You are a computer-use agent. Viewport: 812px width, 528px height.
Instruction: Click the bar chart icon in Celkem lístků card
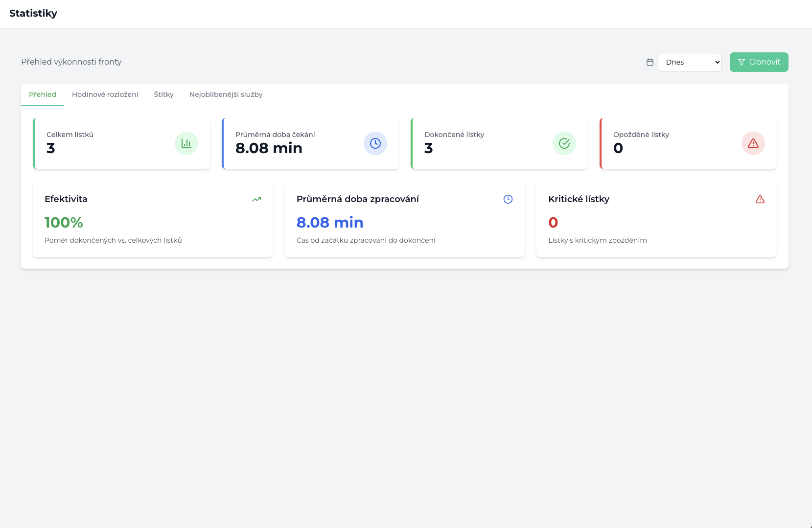coord(186,143)
